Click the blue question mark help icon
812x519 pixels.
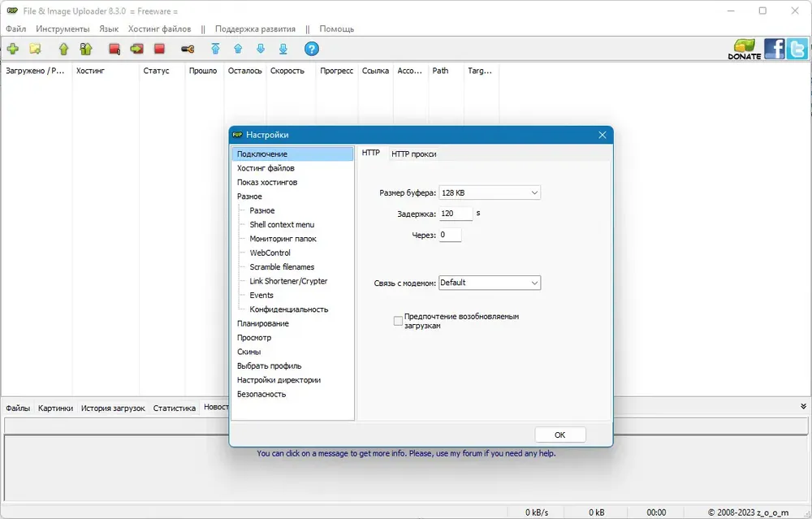click(x=311, y=49)
